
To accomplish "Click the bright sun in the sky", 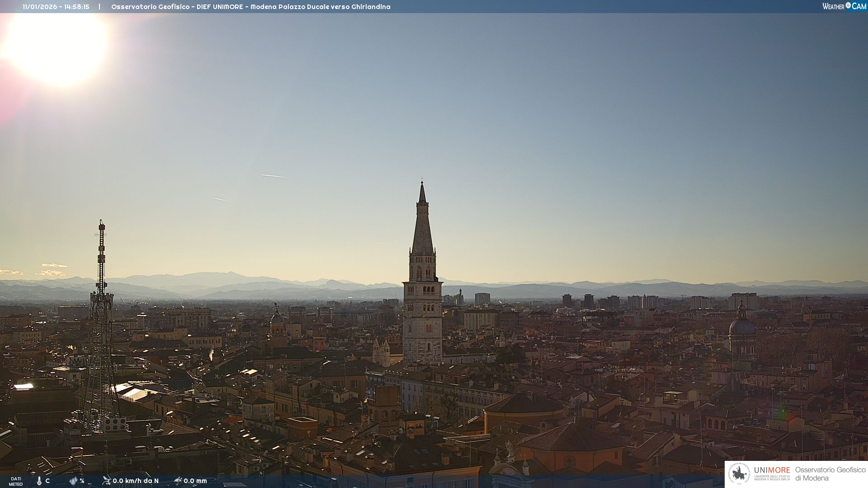I will 57,45.
